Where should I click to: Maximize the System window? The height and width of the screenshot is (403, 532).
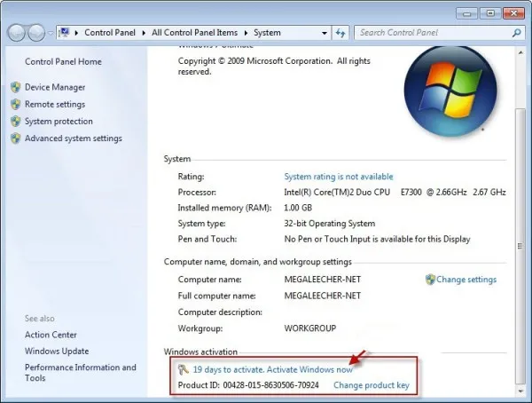pyautogui.click(x=490, y=13)
